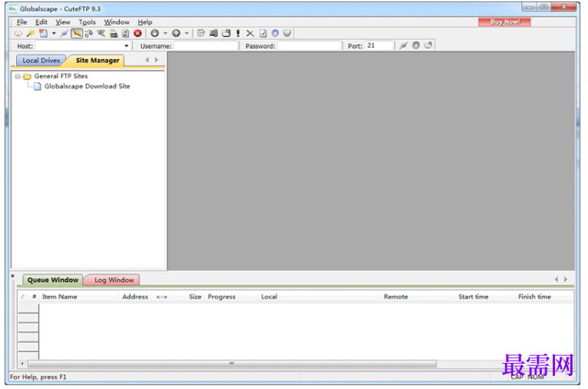The image size is (588, 389).
Task: Select Globalscape Download Site entry
Action: pyautogui.click(x=87, y=86)
